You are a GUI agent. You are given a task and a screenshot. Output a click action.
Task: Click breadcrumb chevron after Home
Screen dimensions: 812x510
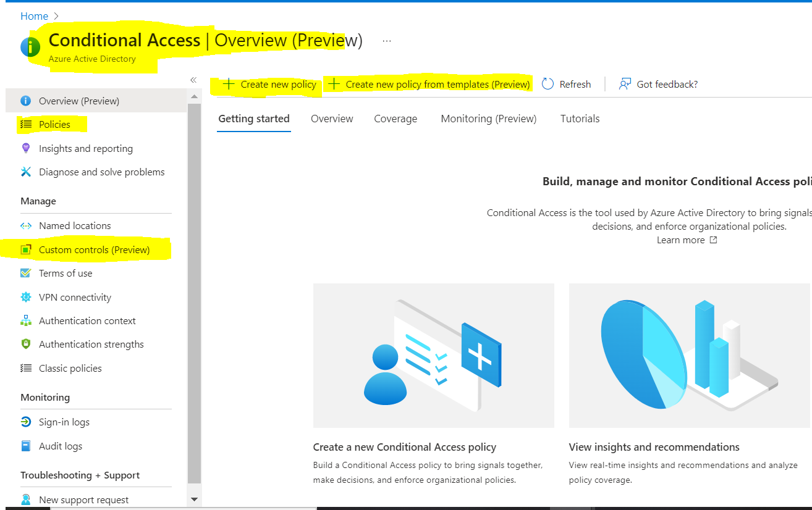tap(57, 16)
